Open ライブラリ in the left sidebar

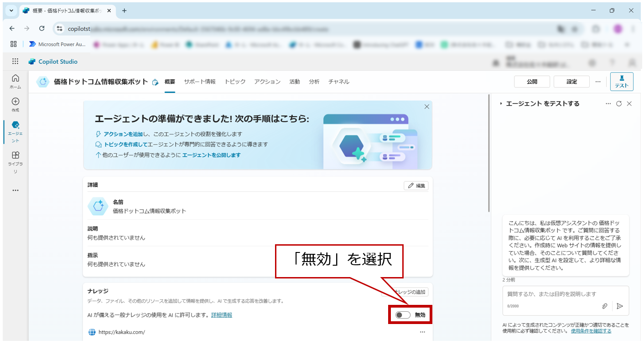[16, 162]
